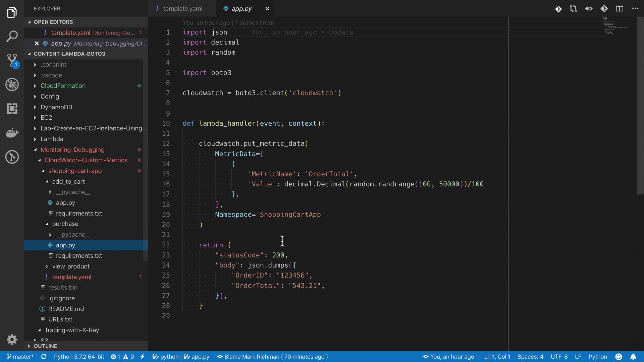Viewport: 644px width, 362px height.
Task: Collapse the OPEN EDITORS section
Action: pos(53,22)
